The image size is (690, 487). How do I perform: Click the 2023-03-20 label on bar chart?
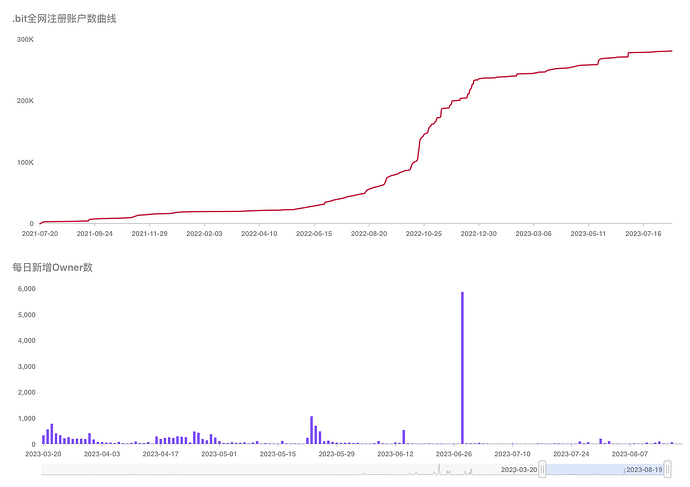click(43, 454)
